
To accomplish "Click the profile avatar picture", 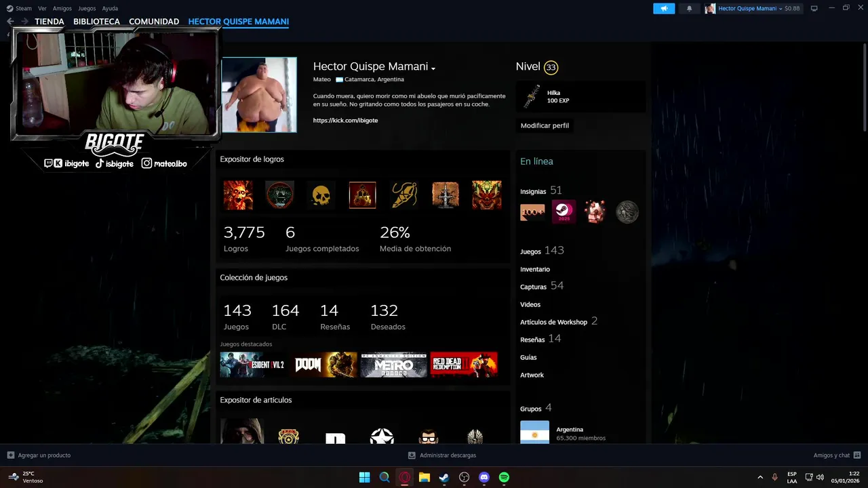I will coord(259,95).
